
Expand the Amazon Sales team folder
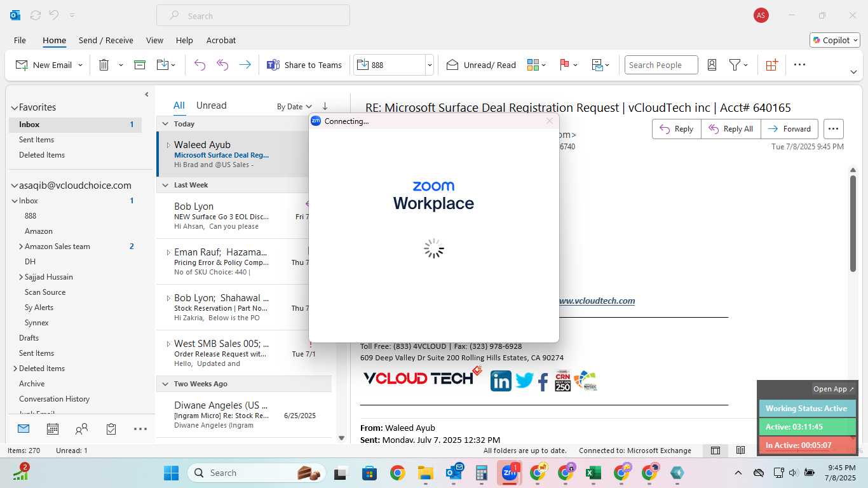point(20,247)
